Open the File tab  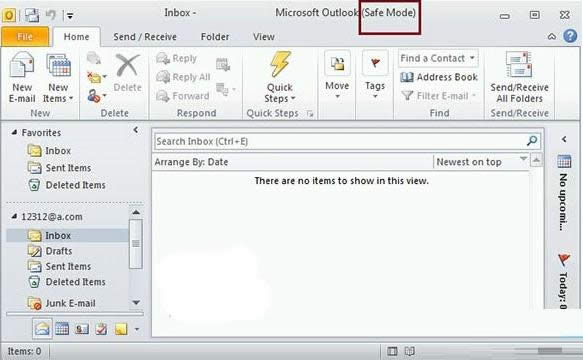tap(25, 36)
